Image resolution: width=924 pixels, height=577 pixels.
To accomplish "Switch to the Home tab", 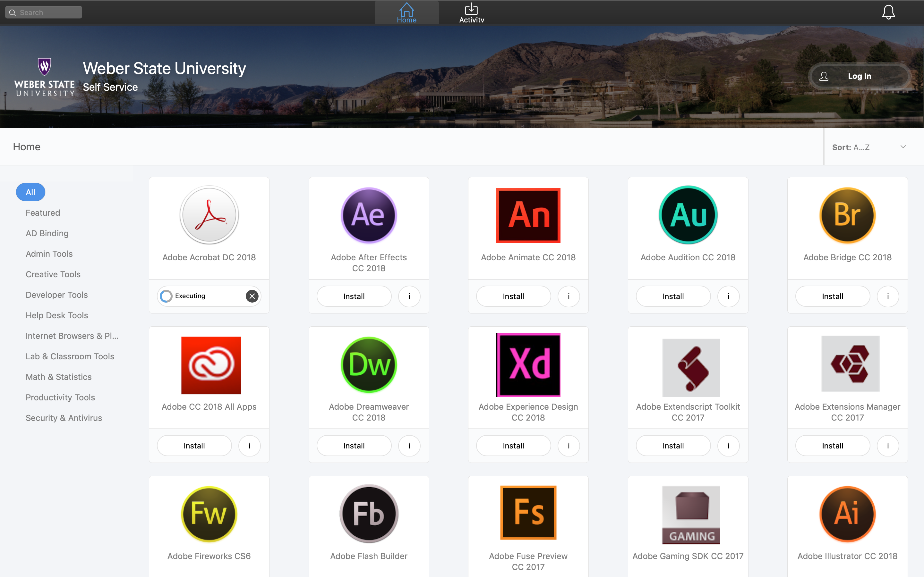I will click(x=406, y=13).
